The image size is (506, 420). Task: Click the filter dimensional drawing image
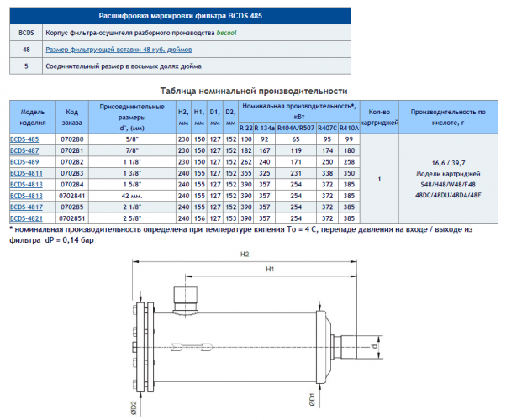coord(257,333)
